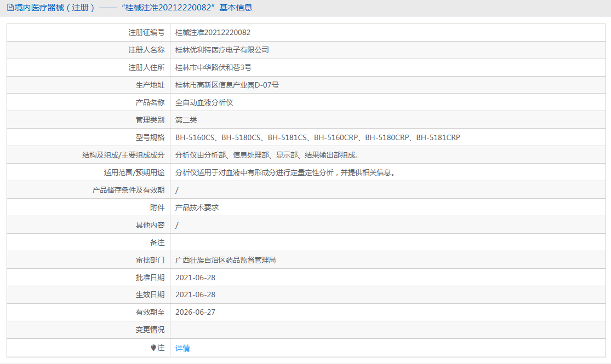Click the 生产地址 label
The image size is (611, 364).
coord(150,85)
